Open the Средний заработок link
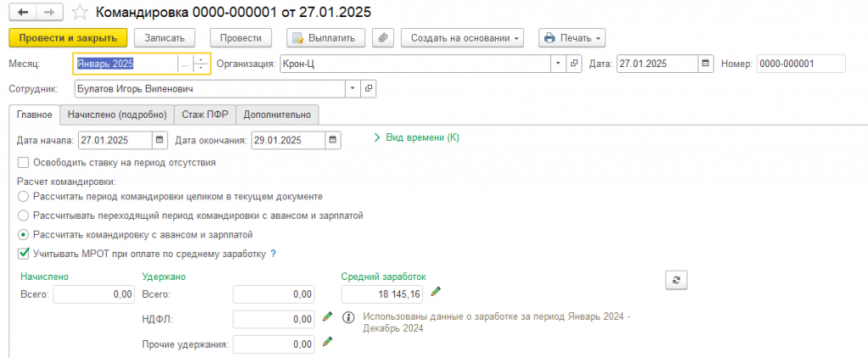Image resolution: width=868 pixels, height=358 pixels. point(384,276)
